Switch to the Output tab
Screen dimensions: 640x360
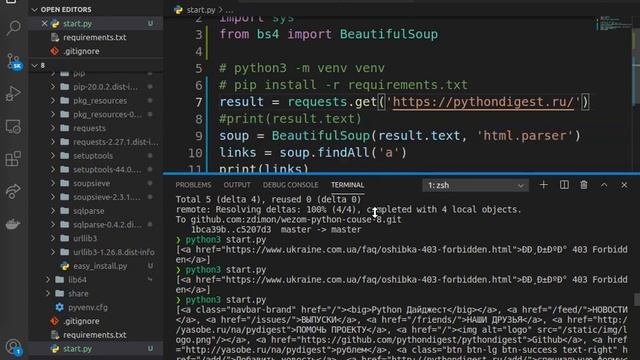click(237, 185)
